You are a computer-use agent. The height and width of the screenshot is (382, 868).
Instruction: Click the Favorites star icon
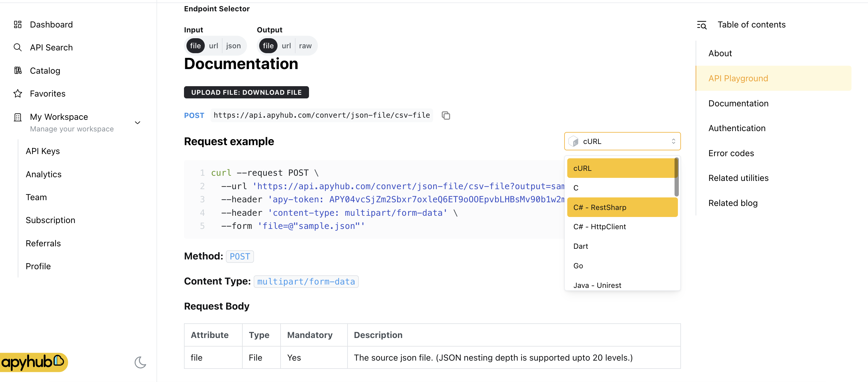[17, 93]
